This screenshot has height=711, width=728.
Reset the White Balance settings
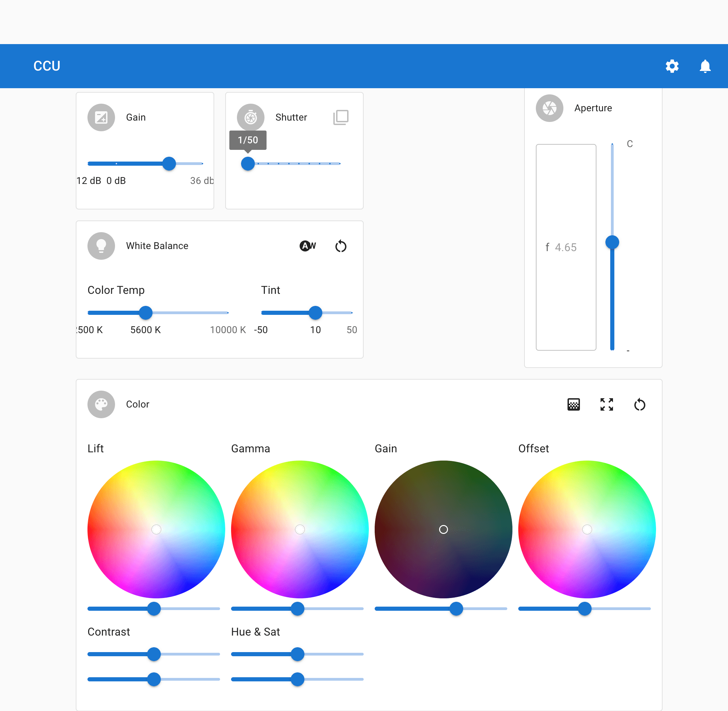tap(341, 246)
